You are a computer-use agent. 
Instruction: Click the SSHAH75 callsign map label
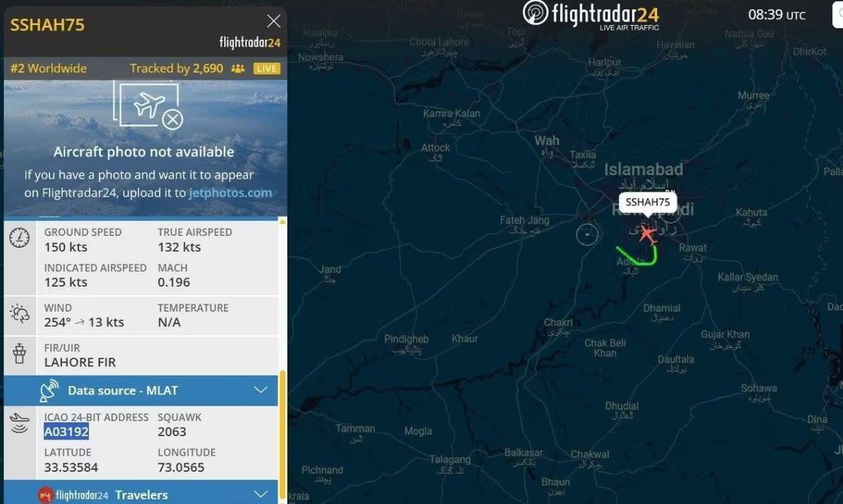click(647, 202)
